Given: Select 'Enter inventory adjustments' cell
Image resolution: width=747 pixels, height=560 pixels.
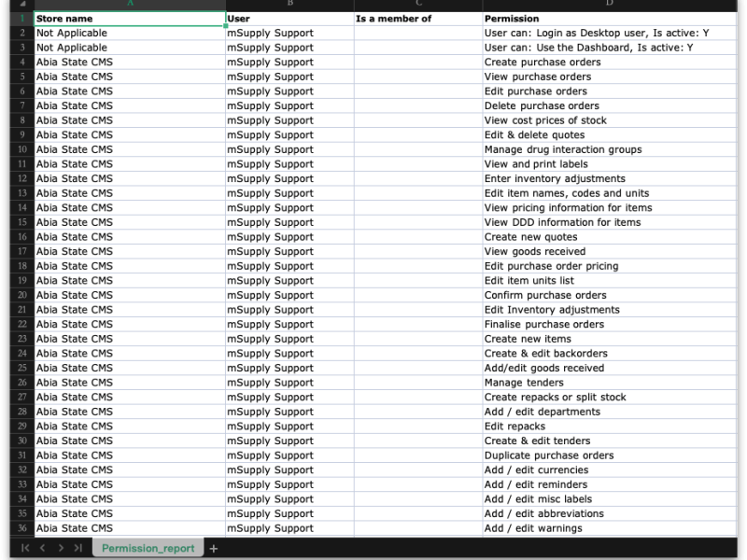Looking at the screenshot, I should click(610, 178).
